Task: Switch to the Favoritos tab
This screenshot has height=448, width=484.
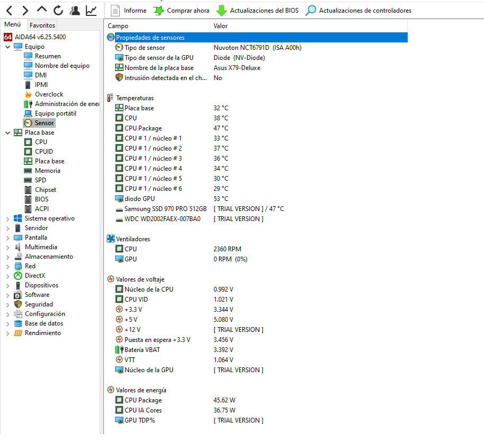Action: point(42,25)
